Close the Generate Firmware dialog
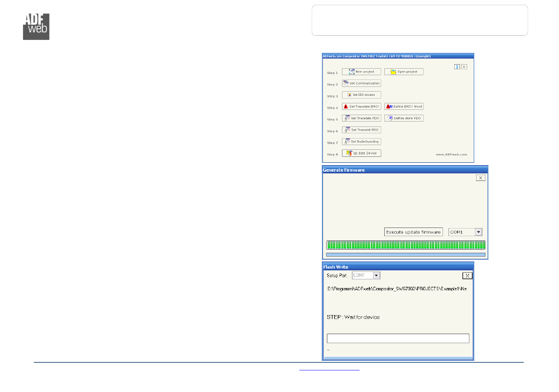Viewport: 559px width, 392px height. point(481,177)
